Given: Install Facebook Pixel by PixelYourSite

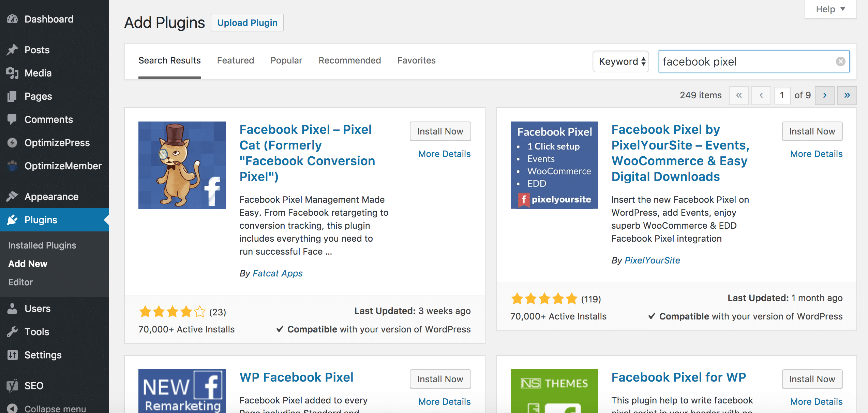Looking at the screenshot, I should point(812,131).
